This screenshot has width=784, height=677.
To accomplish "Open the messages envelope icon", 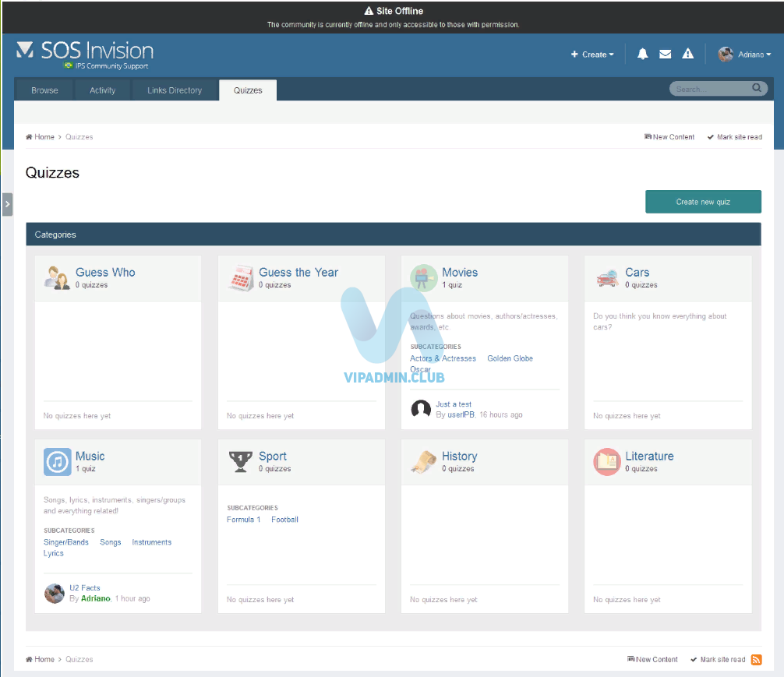I will [665, 54].
